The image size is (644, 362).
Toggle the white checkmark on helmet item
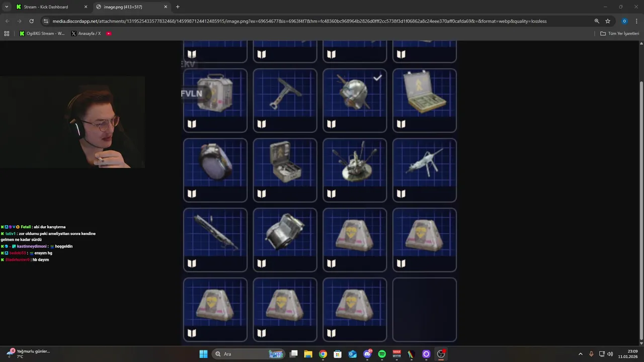point(377,77)
